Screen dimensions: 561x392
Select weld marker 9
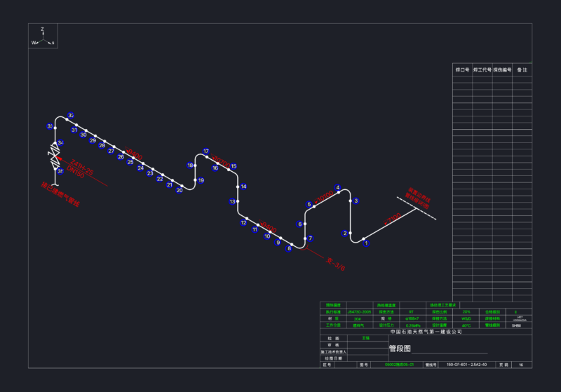coord(278,243)
